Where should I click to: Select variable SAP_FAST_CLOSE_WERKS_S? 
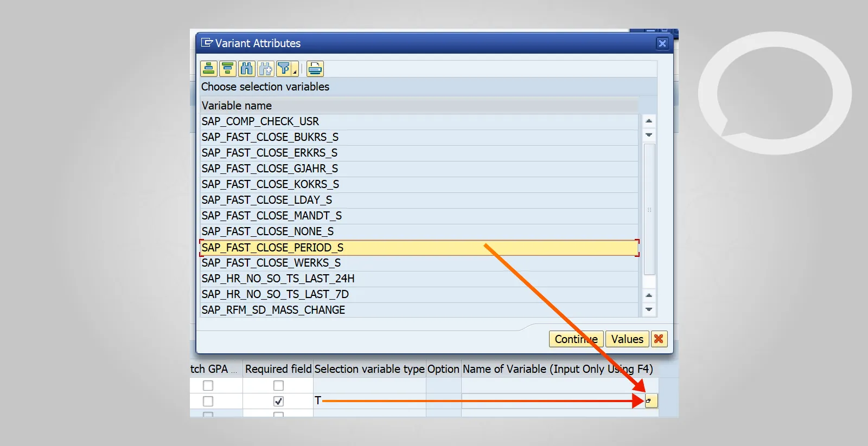[419, 263]
